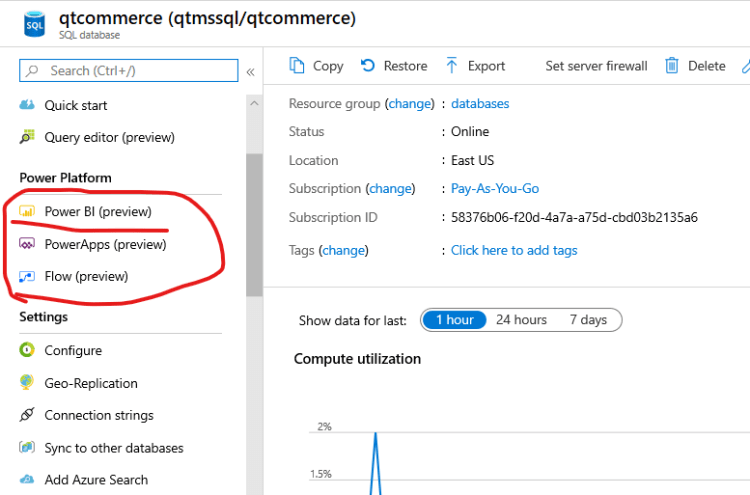
Task: Click the Delete toolbar button label
Action: coord(707,66)
